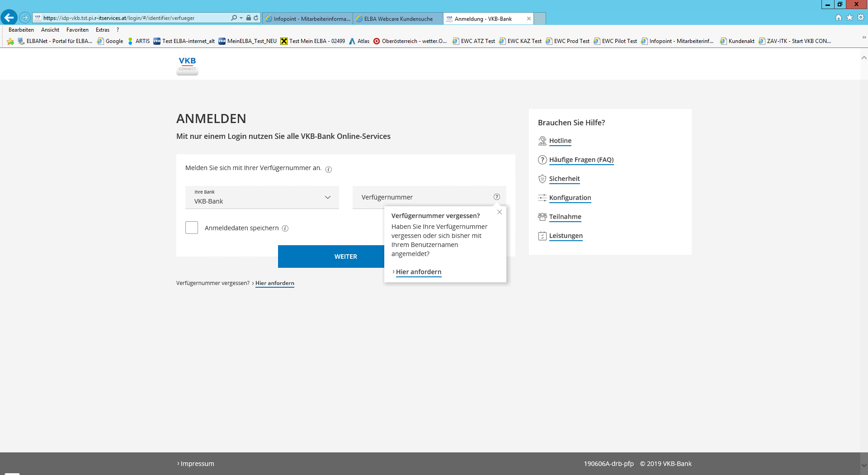The height and width of the screenshot is (475, 868).
Task: Open EWC Pilot Test bookmark
Action: point(615,41)
